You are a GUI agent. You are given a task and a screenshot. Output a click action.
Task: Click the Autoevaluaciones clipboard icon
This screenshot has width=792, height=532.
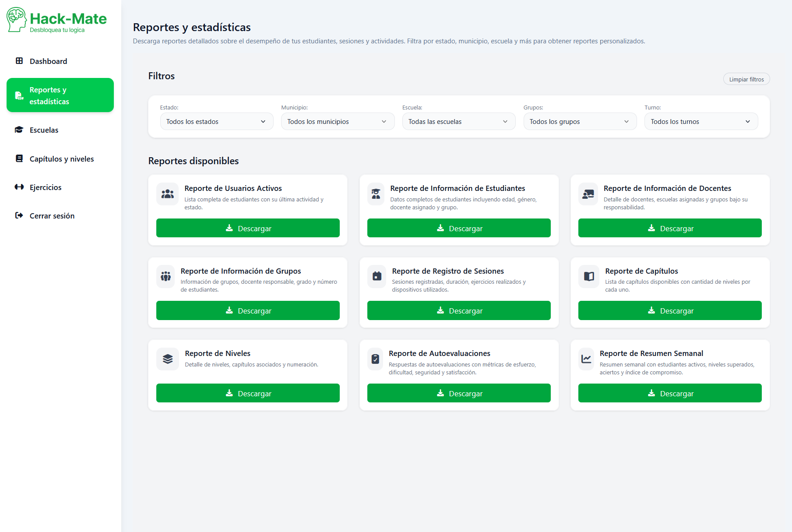coord(375,359)
